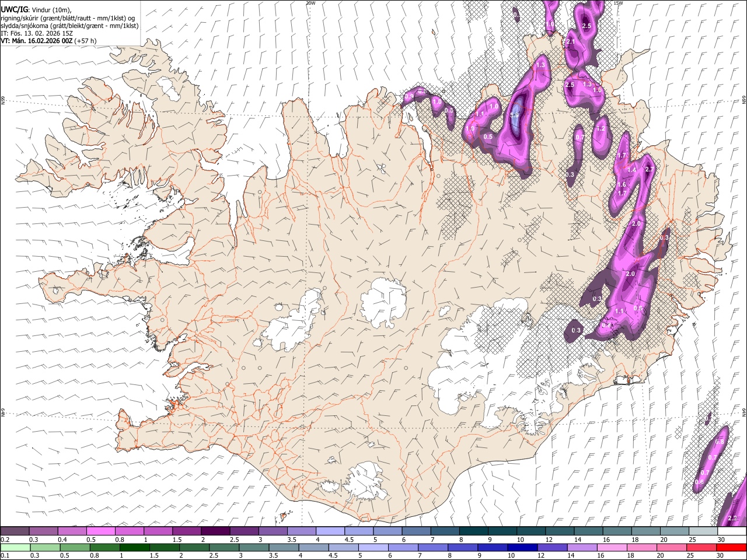Pick the snow scale swatch starting at 0.2
This screenshot has height=560, width=747.
[x=15, y=531]
